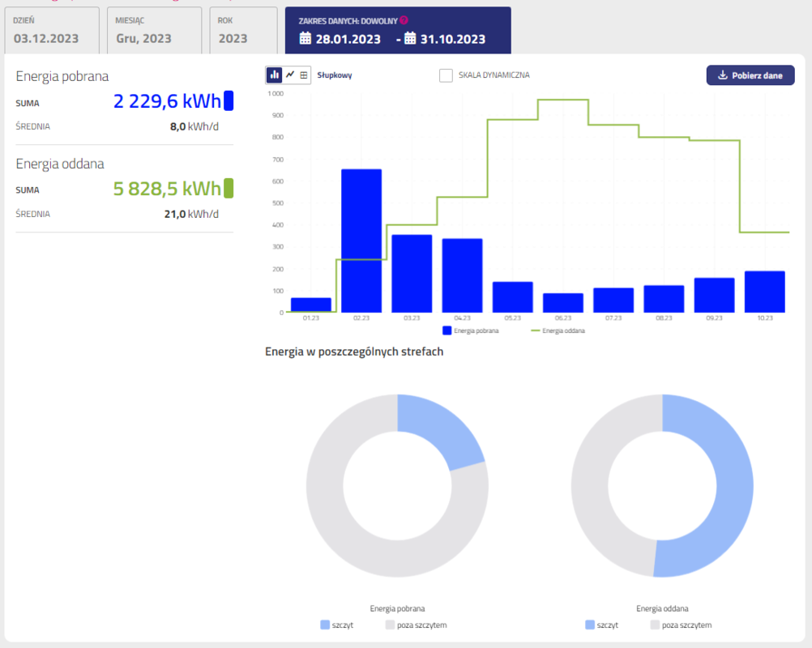Open end date calendar icon 31.10.2023
The height and width of the screenshot is (648, 812).
[410, 39]
